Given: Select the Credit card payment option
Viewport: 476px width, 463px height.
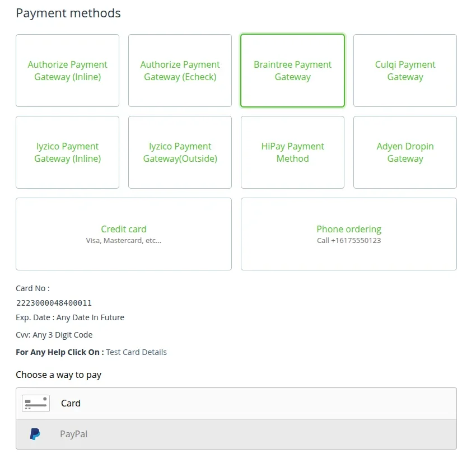Looking at the screenshot, I should tap(123, 233).
